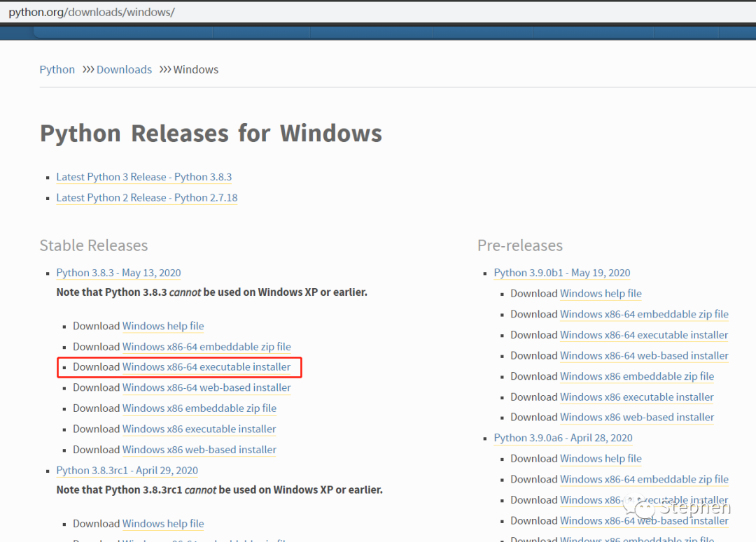Open the Downloads breadcrumb link
756x542 pixels.
coord(124,70)
